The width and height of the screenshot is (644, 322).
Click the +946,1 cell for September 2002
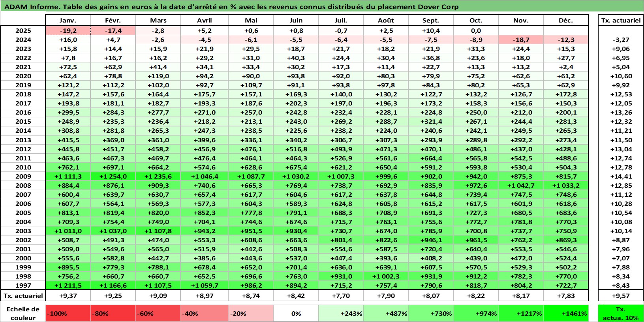431,240
